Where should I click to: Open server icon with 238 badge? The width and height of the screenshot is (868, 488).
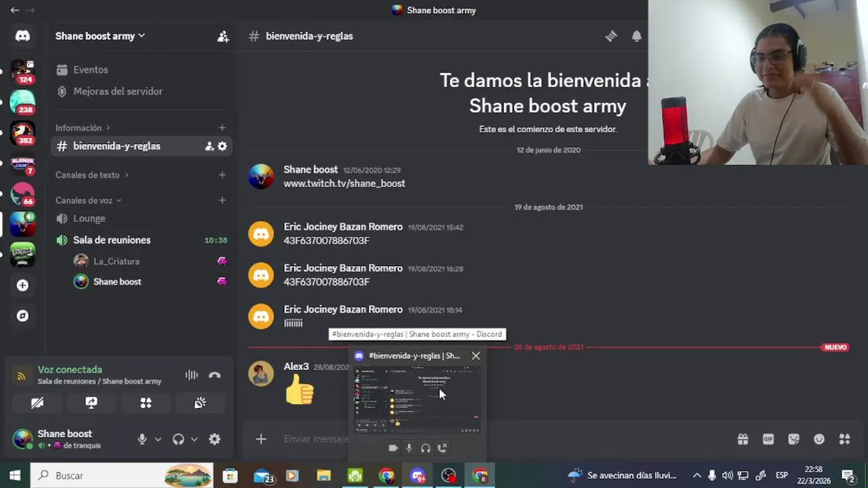pos(22,102)
